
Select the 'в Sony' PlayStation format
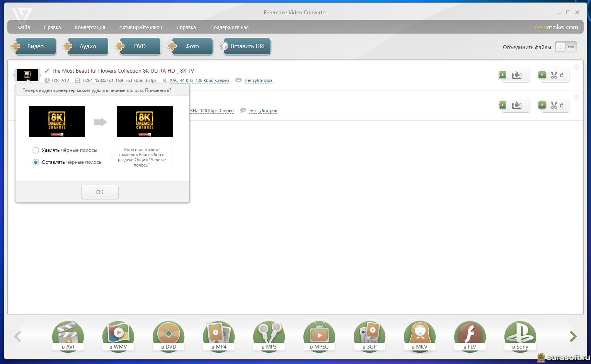(520, 336)
